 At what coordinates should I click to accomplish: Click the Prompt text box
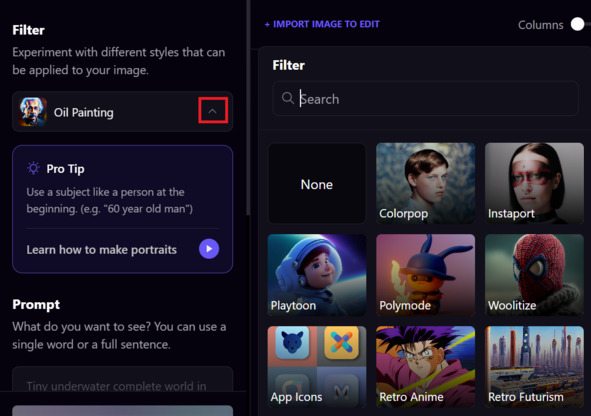click(x=122, y=379)
